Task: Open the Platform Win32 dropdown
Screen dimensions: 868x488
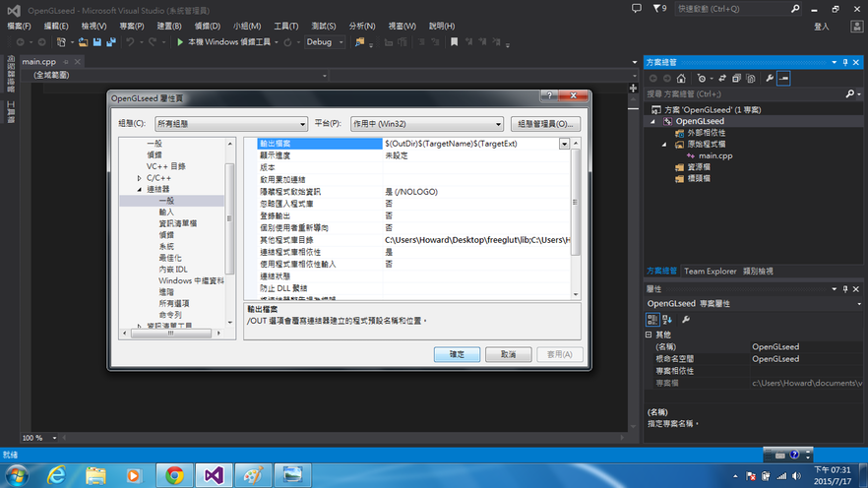Action: pos(427,124)
